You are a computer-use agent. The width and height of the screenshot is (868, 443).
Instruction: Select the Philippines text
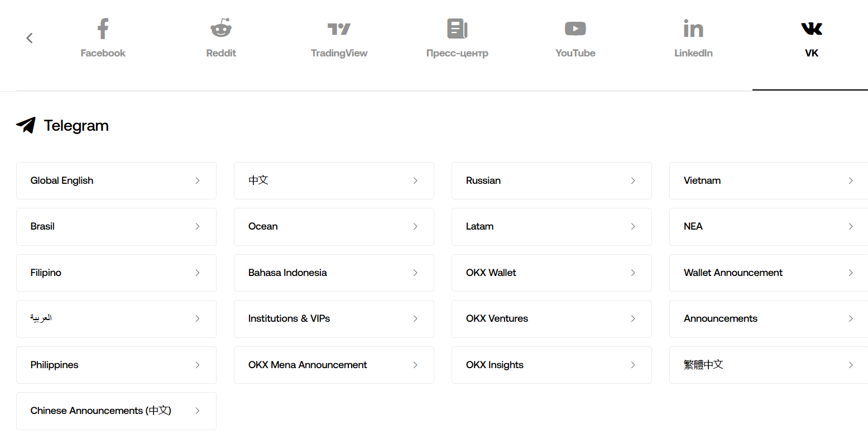pos(54,365)
